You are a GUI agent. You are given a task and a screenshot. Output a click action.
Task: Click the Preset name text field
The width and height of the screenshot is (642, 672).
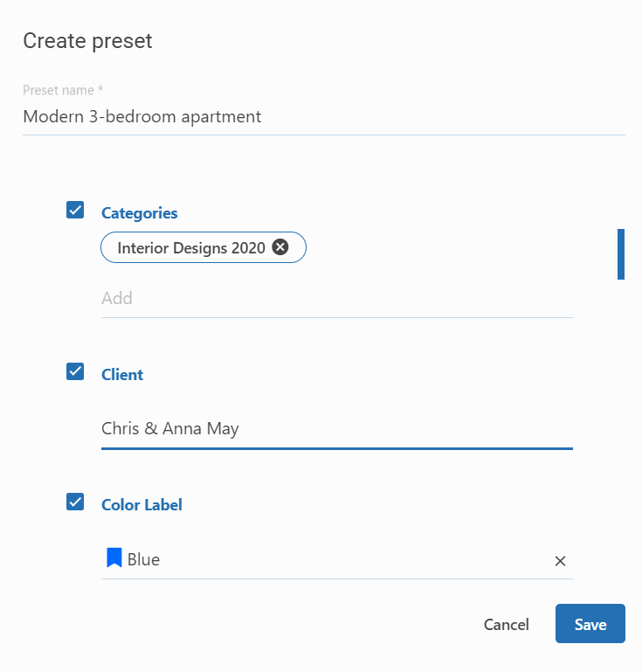pyautogui.click(x=323, y=116)
